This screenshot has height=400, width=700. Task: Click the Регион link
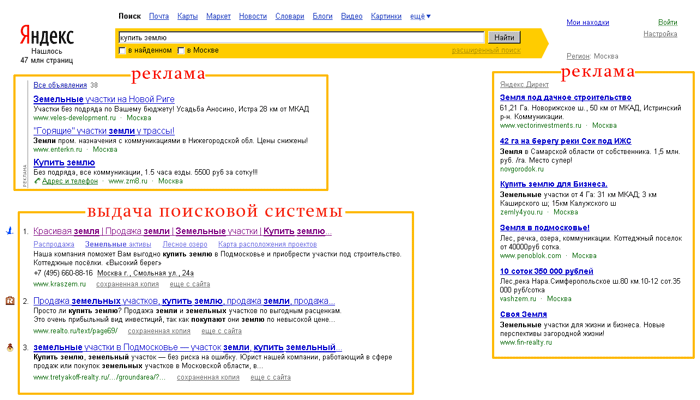click(x=578, y=56)
